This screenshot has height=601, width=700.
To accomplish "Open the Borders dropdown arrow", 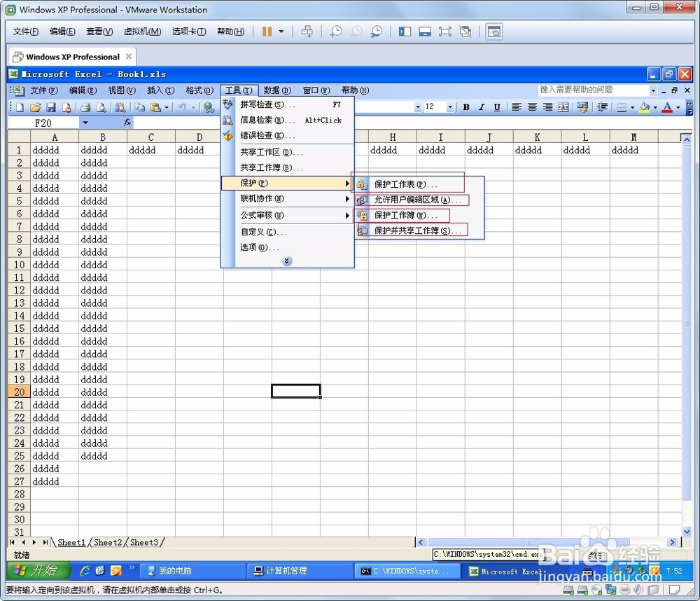I will [633, 107].
